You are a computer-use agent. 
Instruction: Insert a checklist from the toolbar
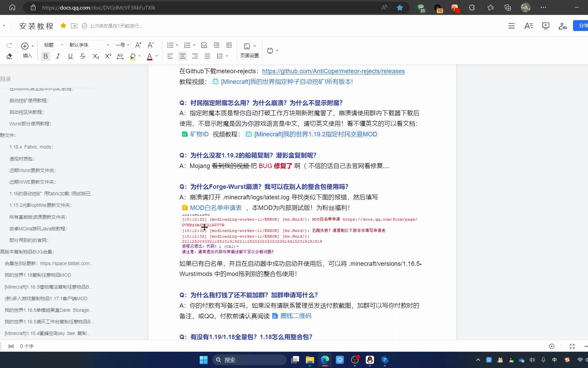[x=204, y=45]
